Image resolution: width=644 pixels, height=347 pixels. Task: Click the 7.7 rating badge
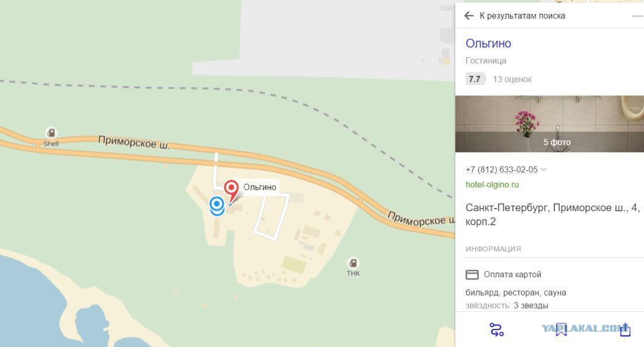pos(475,79)
